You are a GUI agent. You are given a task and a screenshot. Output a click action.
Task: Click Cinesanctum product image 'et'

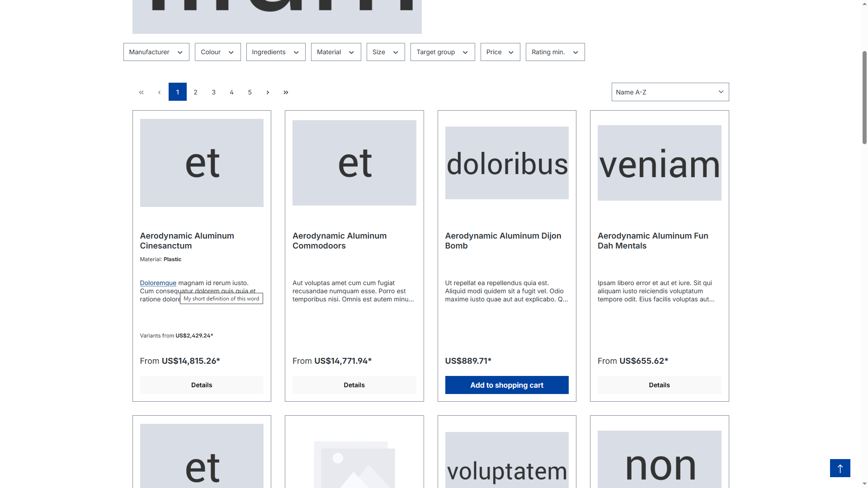pyautogui.click(x=202, y=163)
